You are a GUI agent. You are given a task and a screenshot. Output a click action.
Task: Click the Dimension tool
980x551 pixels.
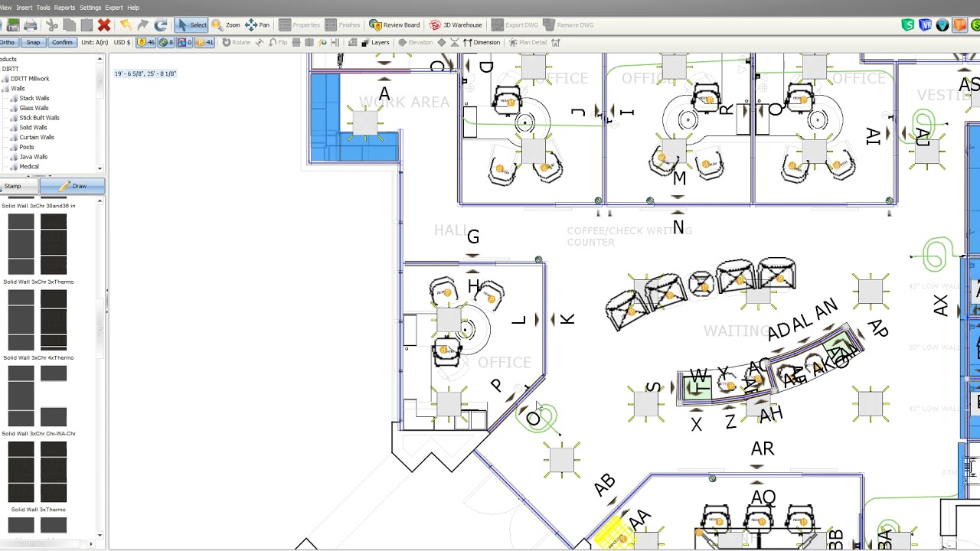coord(481,43)
